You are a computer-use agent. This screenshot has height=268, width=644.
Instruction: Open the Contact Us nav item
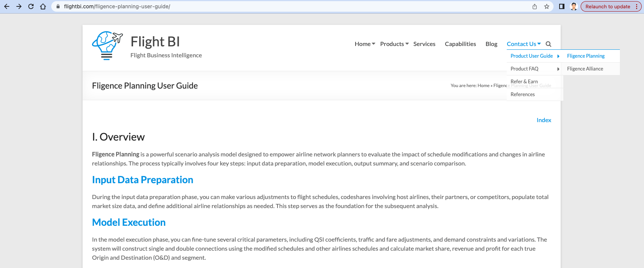tap(521, 44)
